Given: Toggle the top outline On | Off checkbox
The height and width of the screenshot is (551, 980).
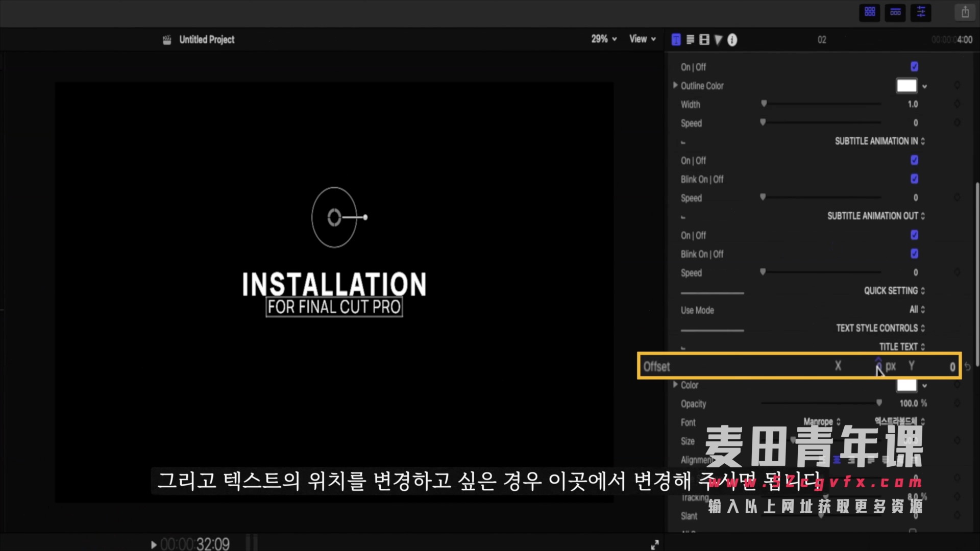Looking at the screenshot, I should click(914, 67).
